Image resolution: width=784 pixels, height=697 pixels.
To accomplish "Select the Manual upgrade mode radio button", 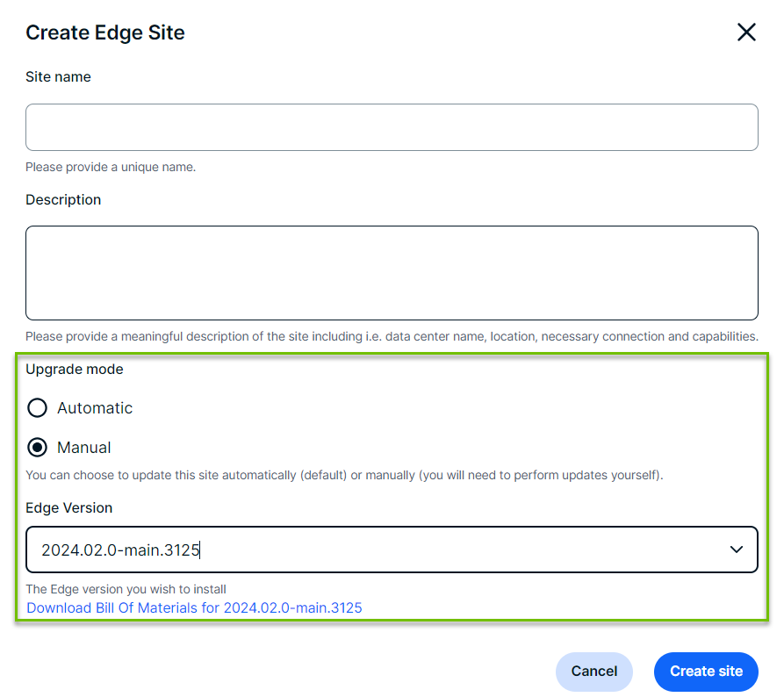I will click(38, 448).
